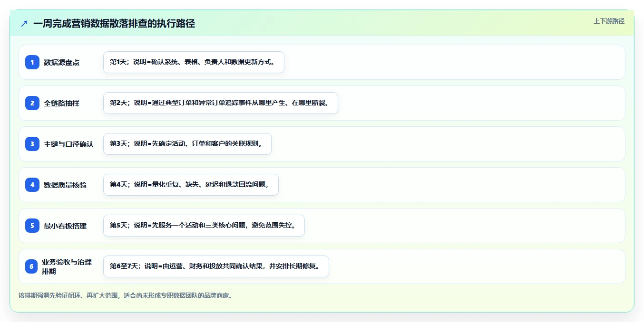Click the 第1天 description box
644x322 pixels.
tap(194, 62)
